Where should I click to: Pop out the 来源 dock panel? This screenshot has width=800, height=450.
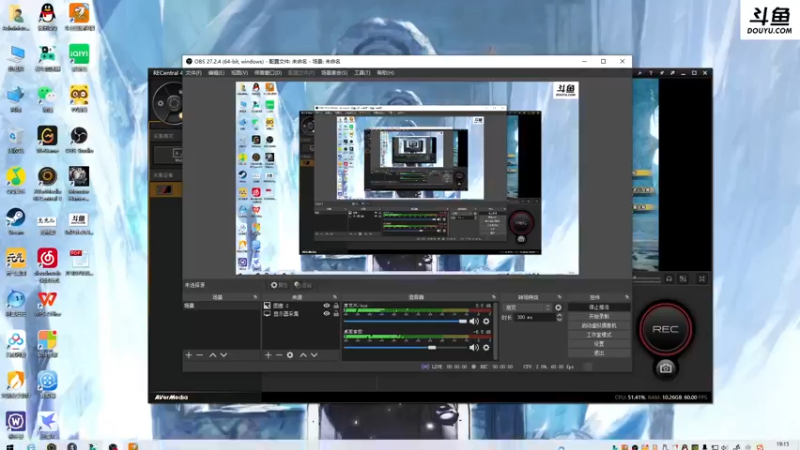point(335,297)
